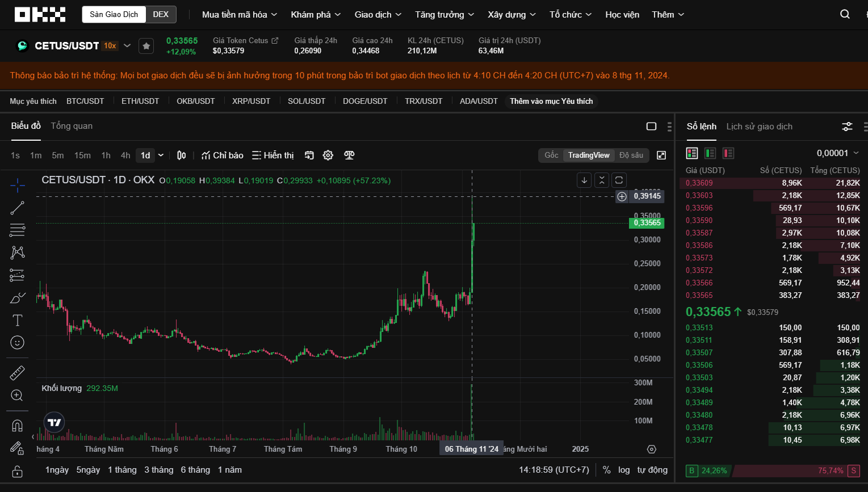Viewport: 868px width, 492px height.
Task: Open time axis settings gear icon
Action: click(x=652, y=449)
